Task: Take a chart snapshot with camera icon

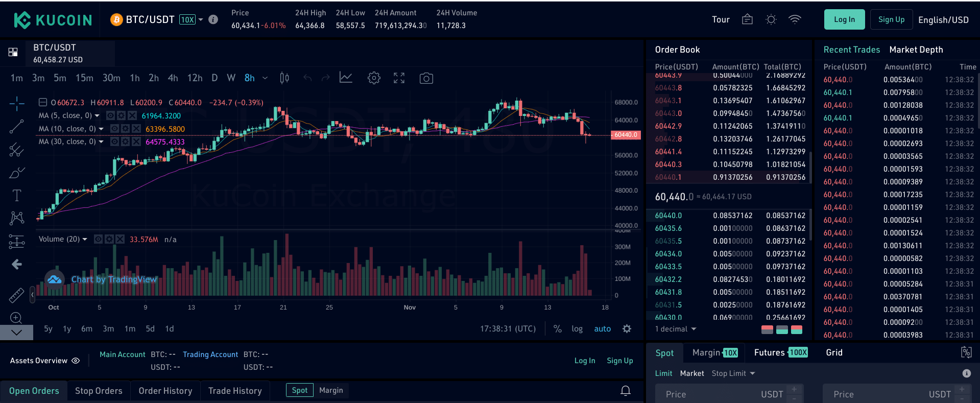Action: point(426,78)
